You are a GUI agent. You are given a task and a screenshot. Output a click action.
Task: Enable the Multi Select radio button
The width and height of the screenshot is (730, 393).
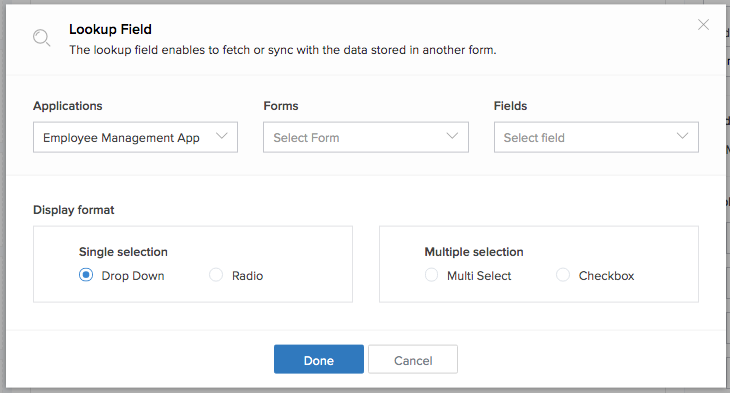(431, 275)
